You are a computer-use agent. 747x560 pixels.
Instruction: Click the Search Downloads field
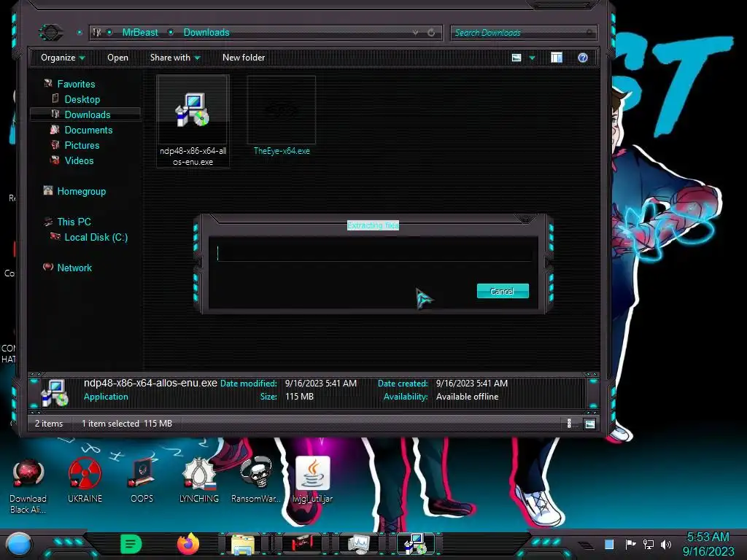pos(522,32)
